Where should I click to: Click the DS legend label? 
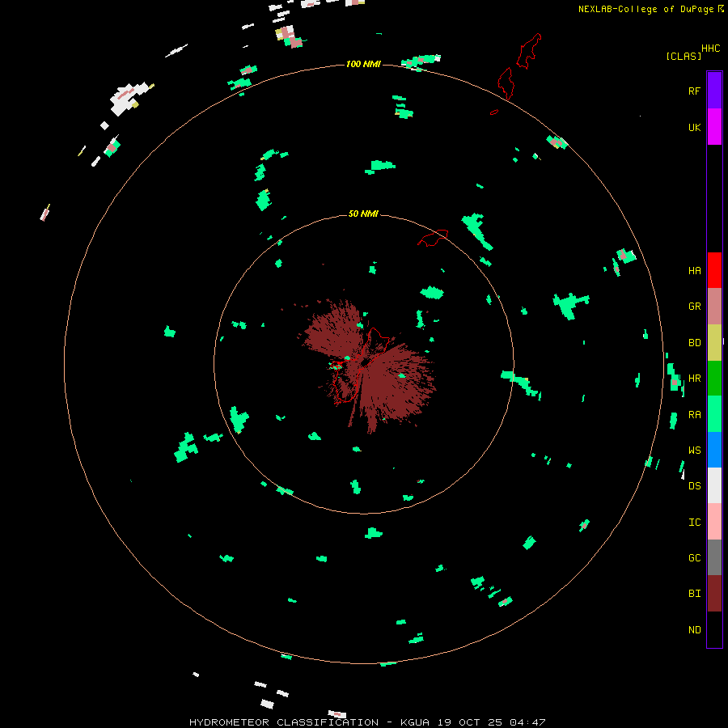click(694, 486)
